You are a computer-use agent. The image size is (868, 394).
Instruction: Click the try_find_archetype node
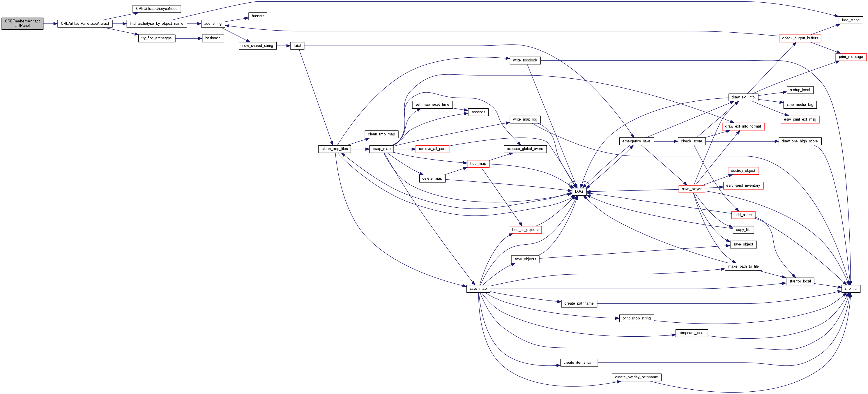click(156, 38)
